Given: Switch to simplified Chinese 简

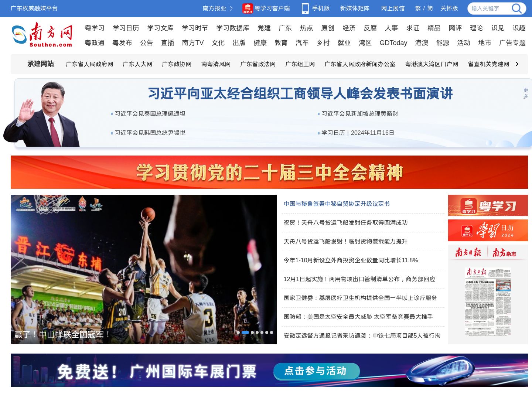Looking at the screenshot, I should (x=430, y=8).
